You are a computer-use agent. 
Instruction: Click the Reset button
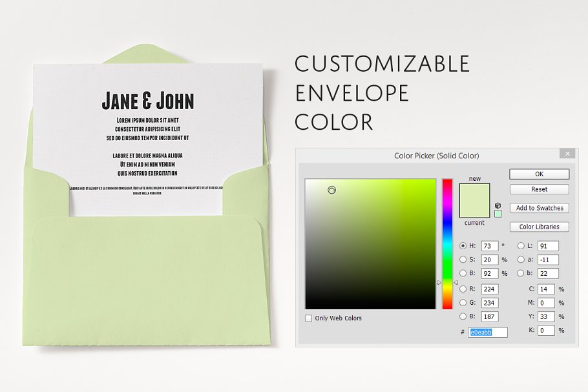539,189
